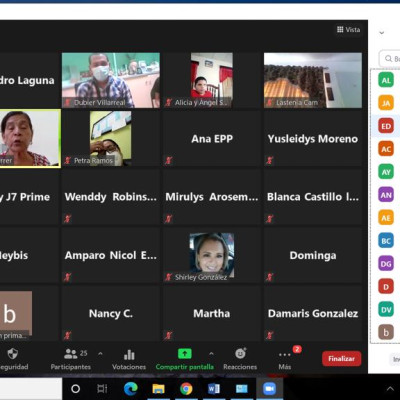Click the red Finalizar button
Image resolution: width=400 pixels, height=400 pixels.
[342, 359]
